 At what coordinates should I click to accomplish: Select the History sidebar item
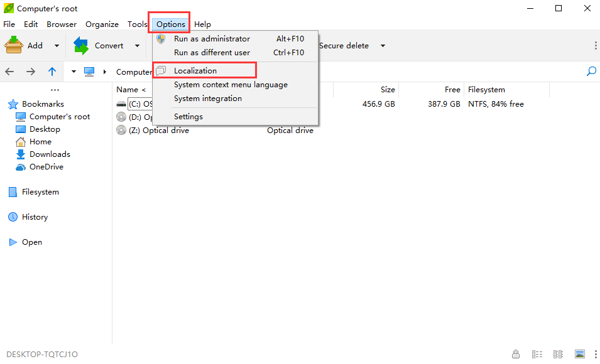point(35,217)
